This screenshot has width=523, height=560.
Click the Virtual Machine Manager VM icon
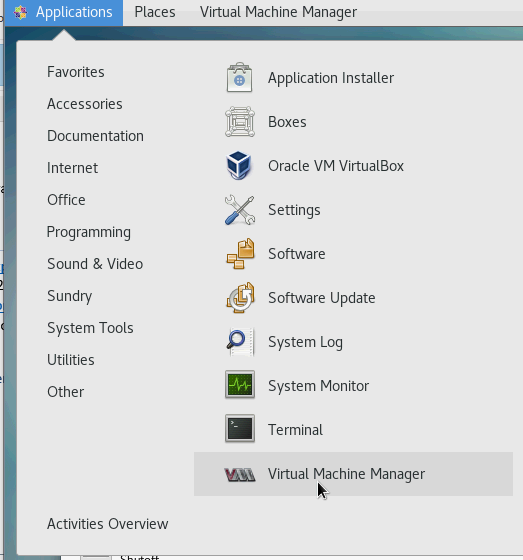240,475
